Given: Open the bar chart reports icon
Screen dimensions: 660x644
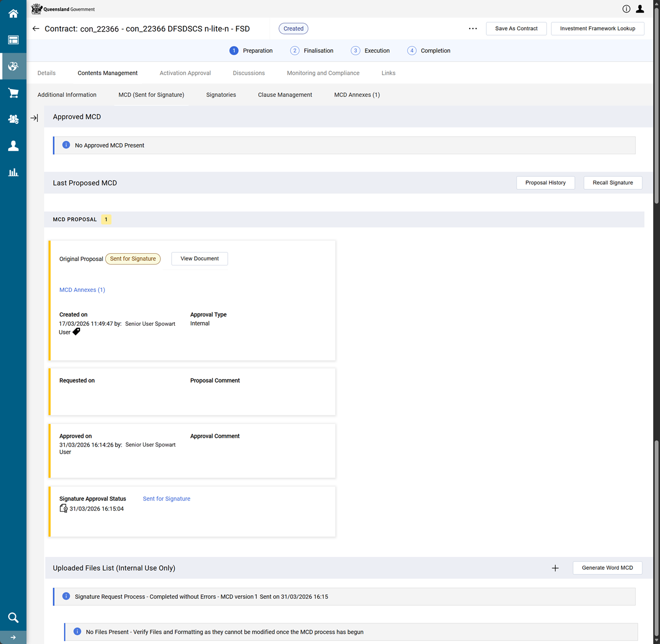Looking at the screenshot, I should [13, 172].
